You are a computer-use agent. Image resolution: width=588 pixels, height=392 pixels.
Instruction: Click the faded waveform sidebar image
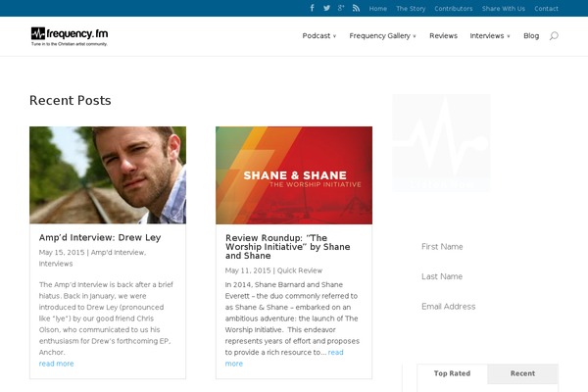441,143
